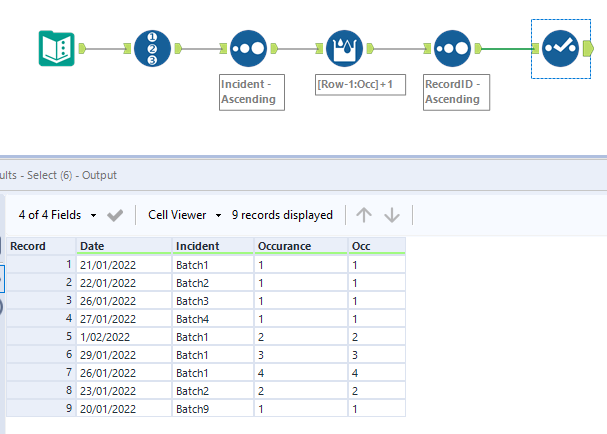Viewport: 607px width, 434px height.
Task: Select the Sort tool labeled RecordID - Ascending
Action: click(453, 48)
